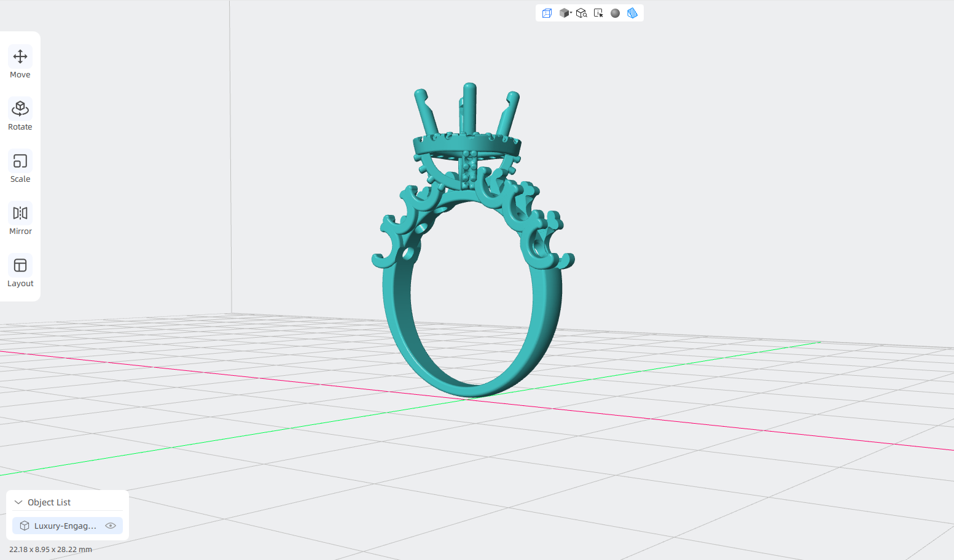This screenshot has height=560, width=954.
Task: Select the Luxury-Engag... object in list
Action: pyautogui.click(x=68, y=526)
